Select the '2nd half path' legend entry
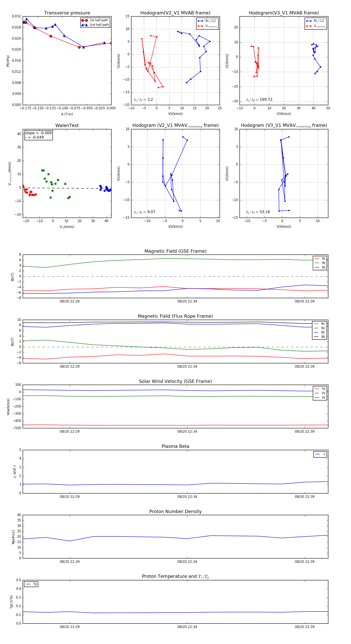This screenshot has height=644, width=351. coord(95,25)
